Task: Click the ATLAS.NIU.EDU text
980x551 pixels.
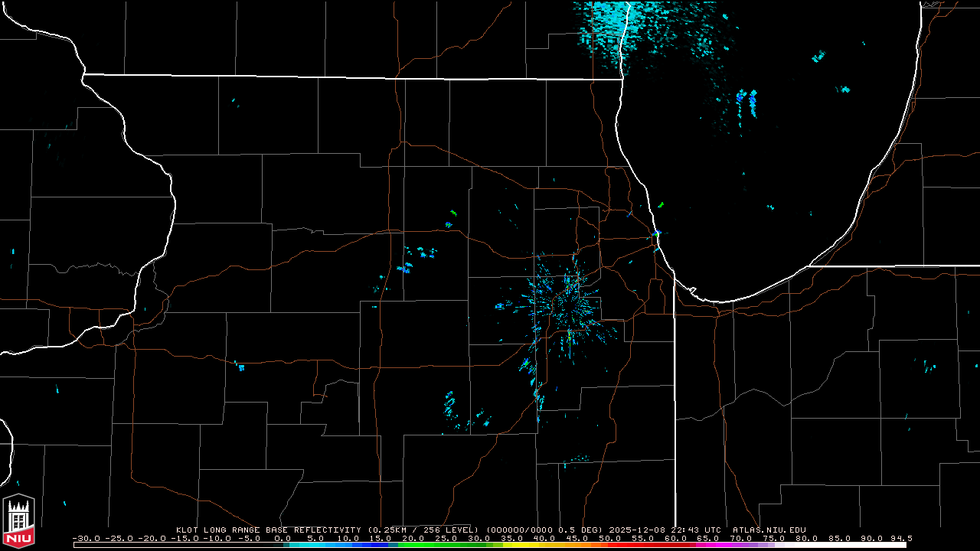Action: pos(769,530)
